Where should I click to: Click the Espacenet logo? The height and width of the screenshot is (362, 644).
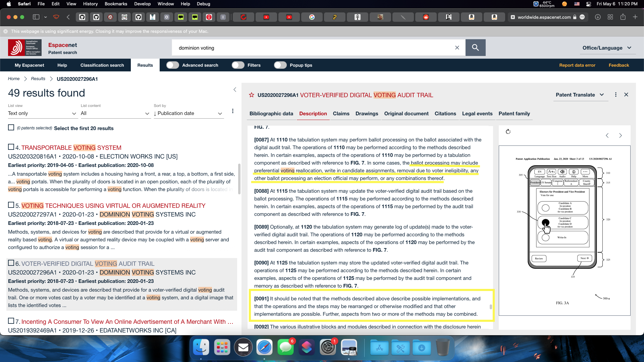pyautogui.click(x=25, y=48)
